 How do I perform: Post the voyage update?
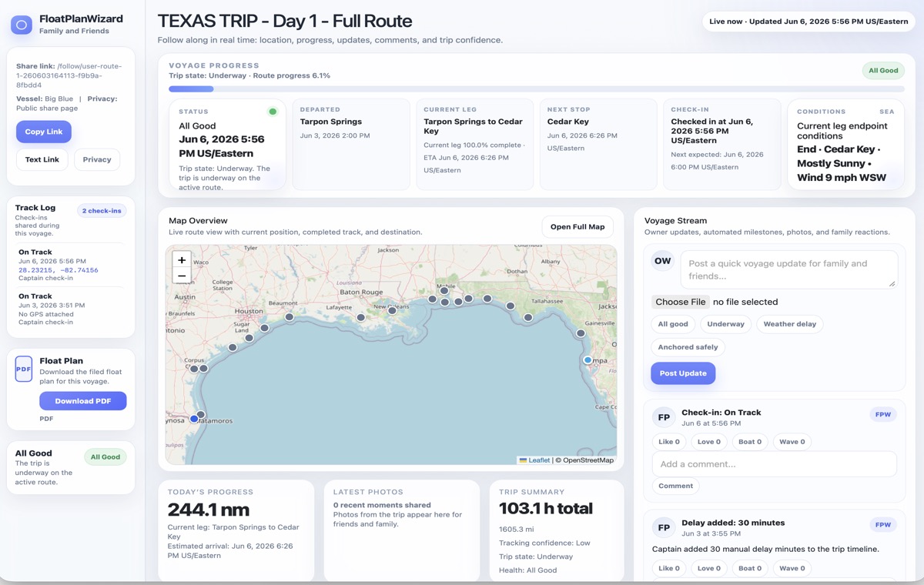(x=683, y=373)
